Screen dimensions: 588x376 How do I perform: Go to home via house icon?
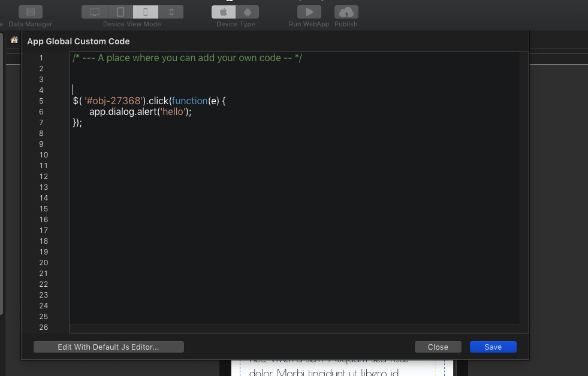pyautogui.click(x=14, y=40)
